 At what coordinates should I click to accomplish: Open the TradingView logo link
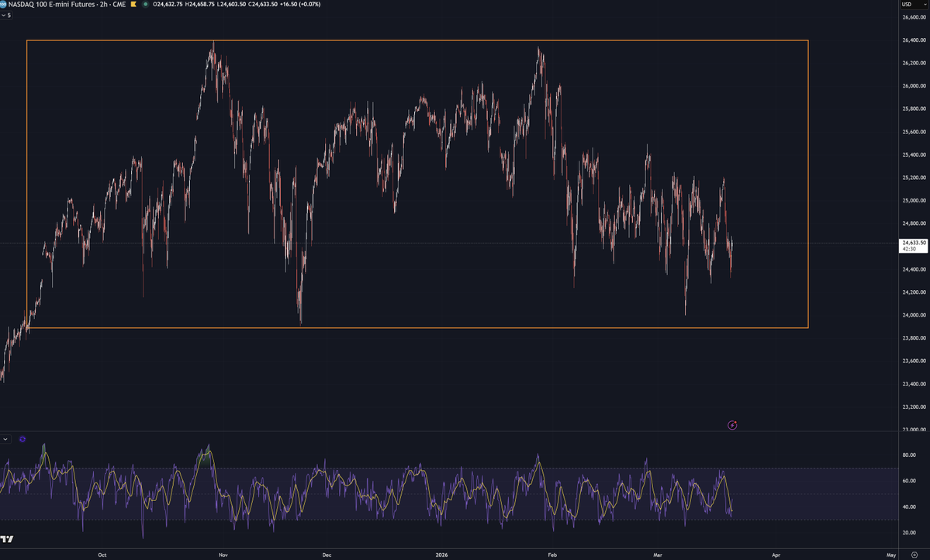click(x=6, y=538)
